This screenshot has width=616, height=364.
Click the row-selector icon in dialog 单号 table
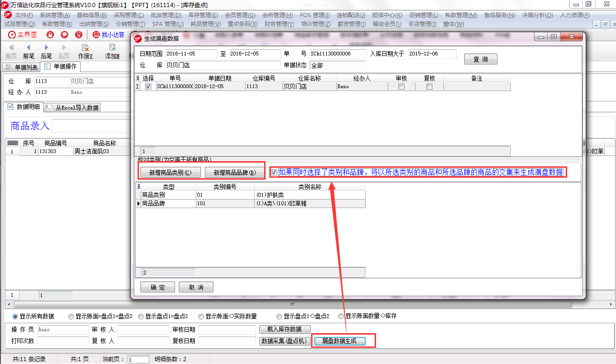click(x=138, y=78)
